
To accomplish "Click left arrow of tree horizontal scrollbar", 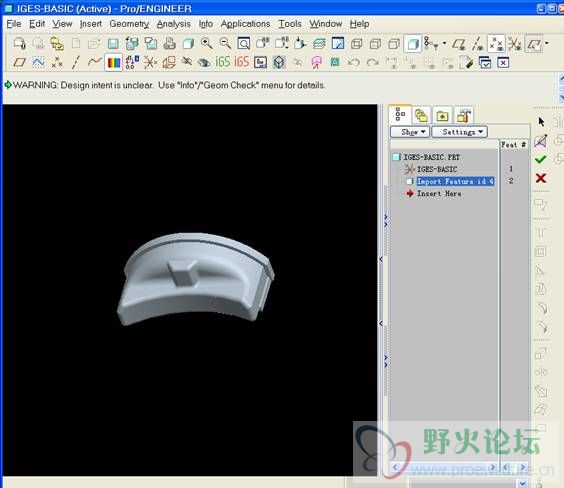I will pyautogui.click(x=395, y=467).
